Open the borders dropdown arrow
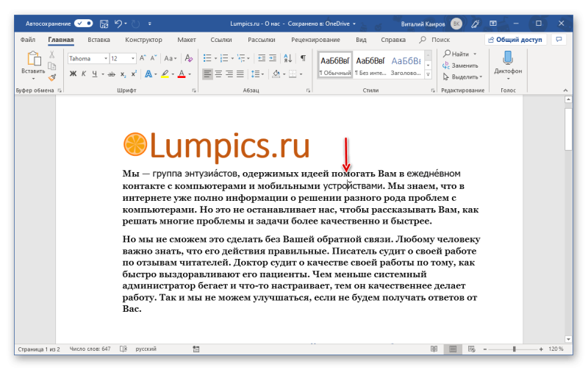The height and width of the screenshot is (370, 588). click(x=301, y=74)
